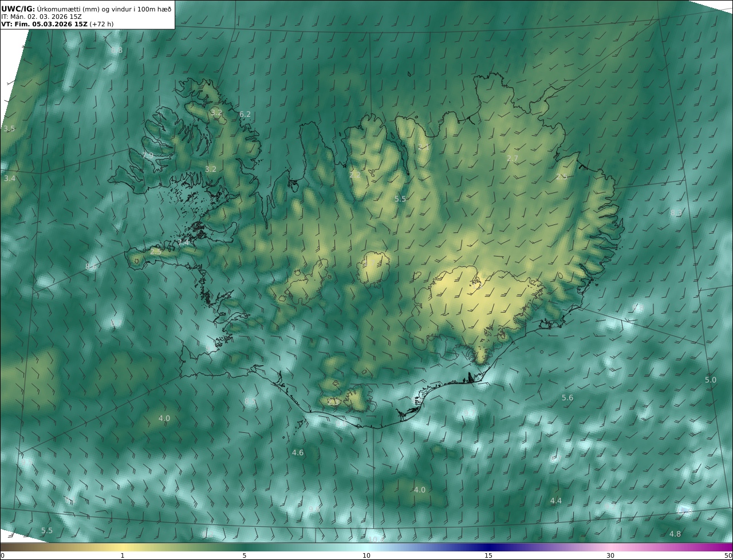Click the color scale tick labeled 0
The height and width of the screenshot is (560, 733).
[2, 555]
